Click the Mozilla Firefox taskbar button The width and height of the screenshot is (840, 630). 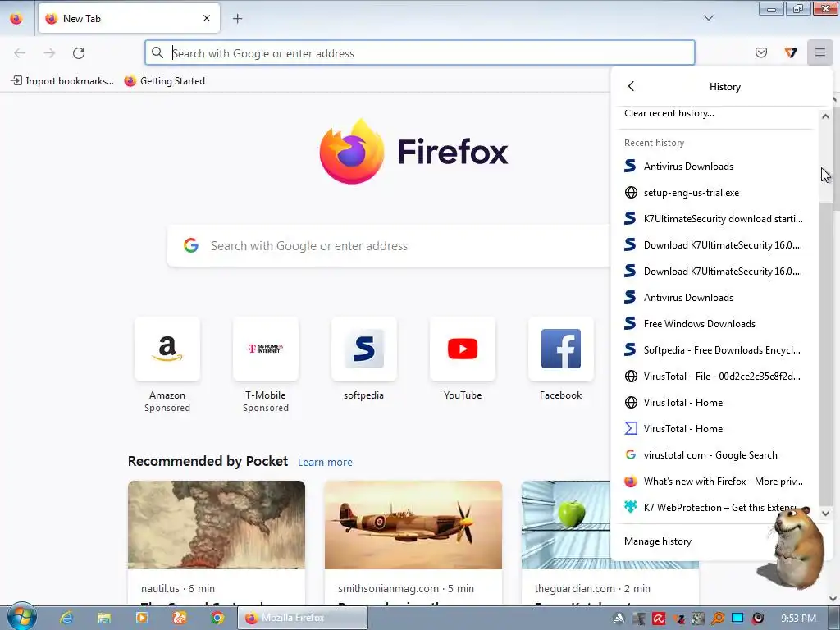click(303, 618)
